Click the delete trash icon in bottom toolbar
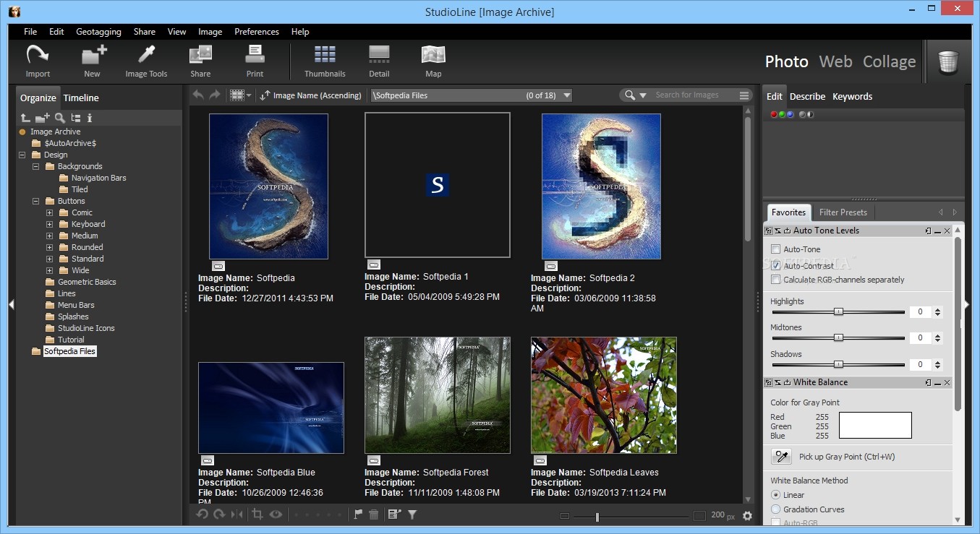The image size is (980, 534). (374, 514)
